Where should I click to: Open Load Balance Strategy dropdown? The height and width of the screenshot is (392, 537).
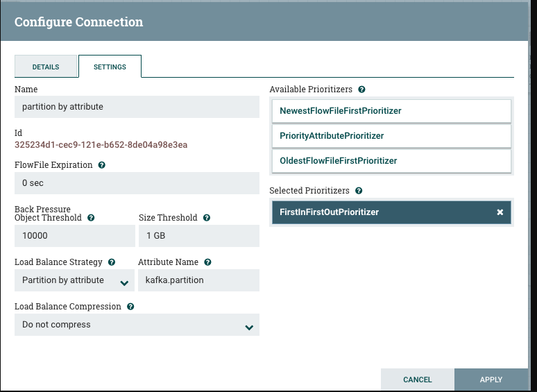(x=74, y=280)
